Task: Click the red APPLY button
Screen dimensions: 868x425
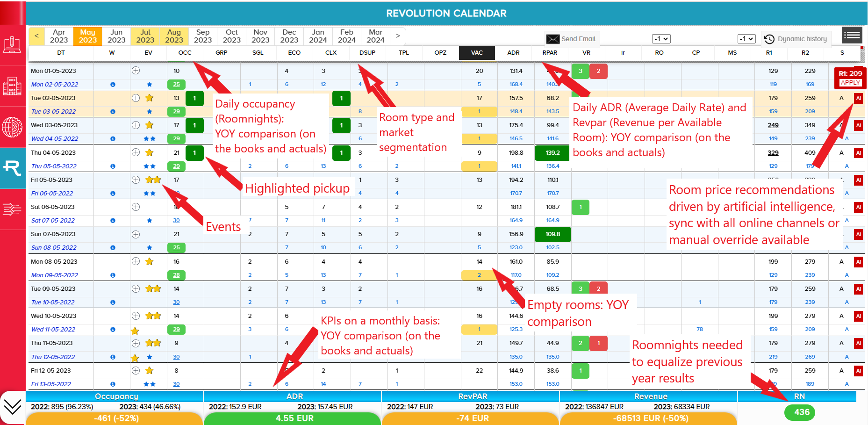Action: coord(850,83)
